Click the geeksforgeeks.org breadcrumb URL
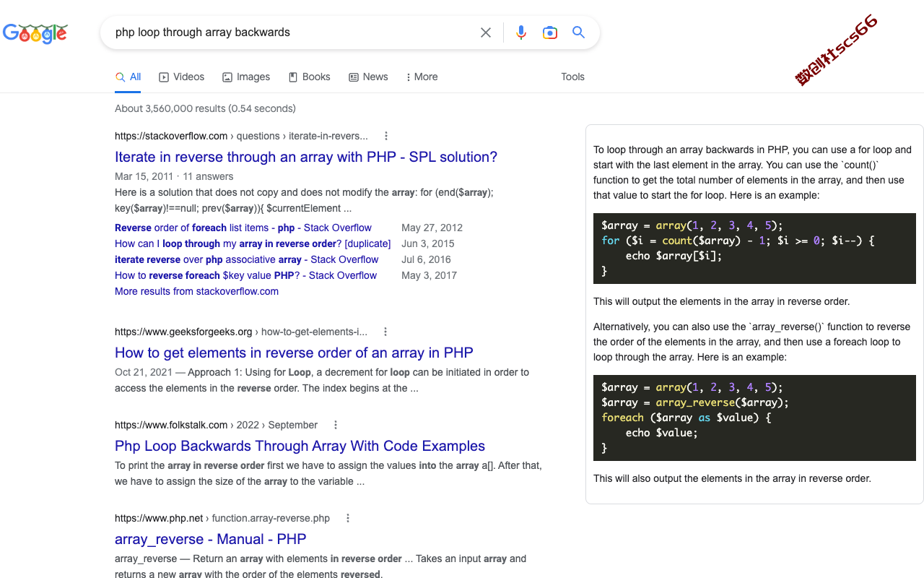This screenshot has height=578, width=924. pos(241,332)
